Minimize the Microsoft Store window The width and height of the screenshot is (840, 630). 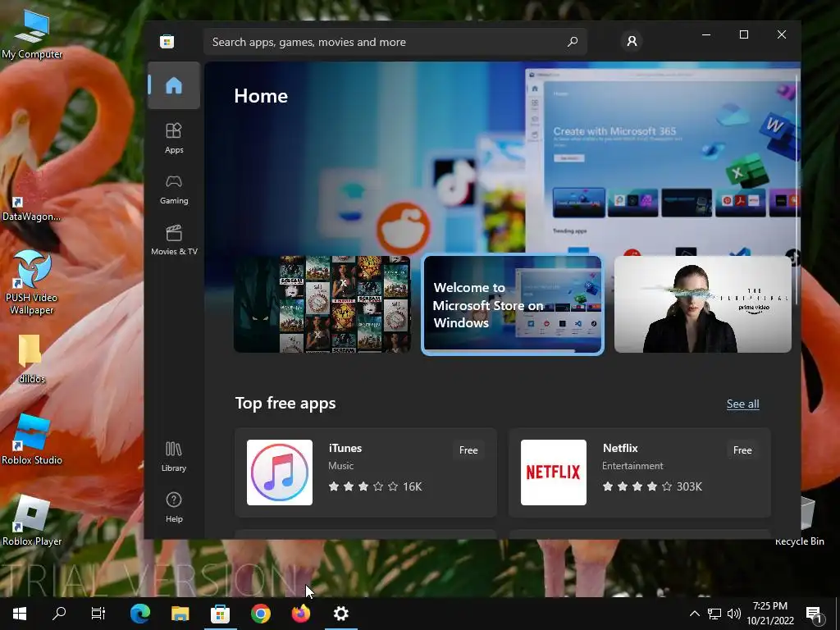click(x=706, y=34)
